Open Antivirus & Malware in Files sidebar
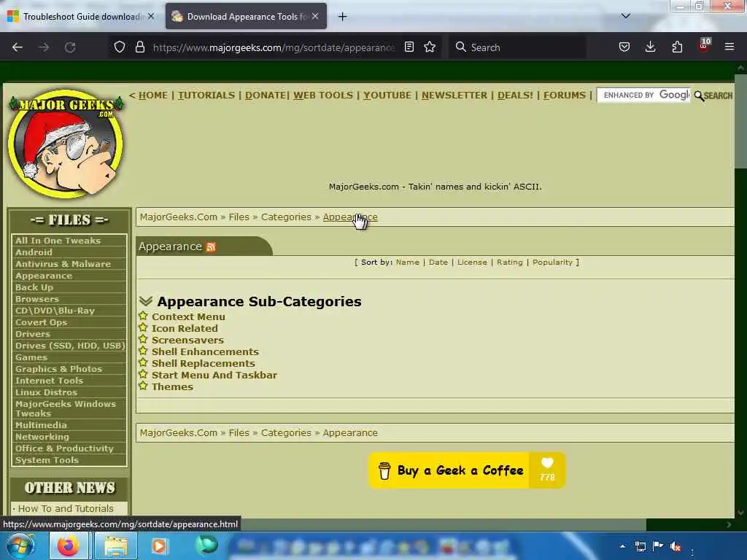The image size is (747, 560). click(x=63, y=264)
